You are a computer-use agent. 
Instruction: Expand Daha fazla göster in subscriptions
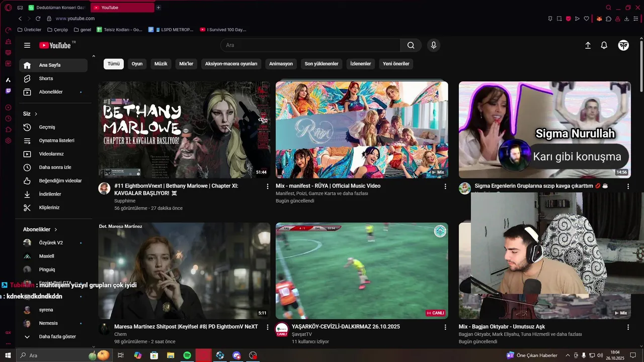53,336
